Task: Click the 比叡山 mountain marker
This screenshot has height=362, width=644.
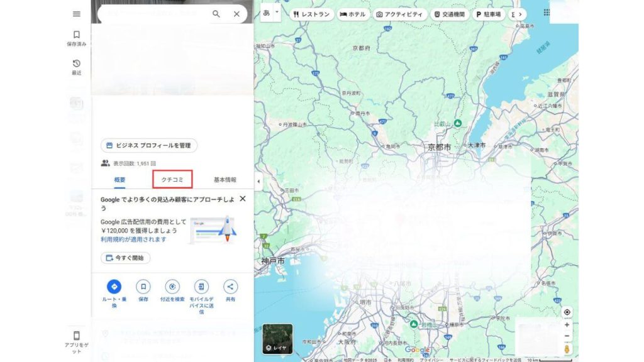Action: coord(458,123)
